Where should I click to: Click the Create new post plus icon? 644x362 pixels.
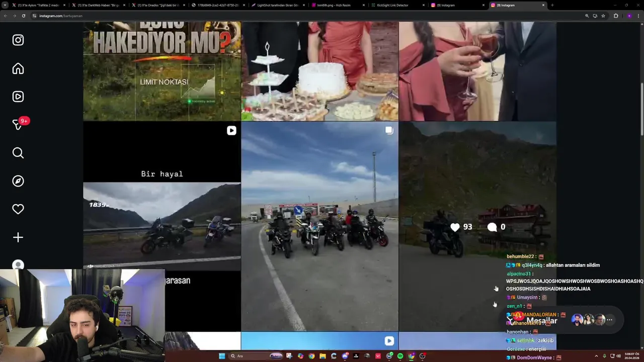(18, 237)
